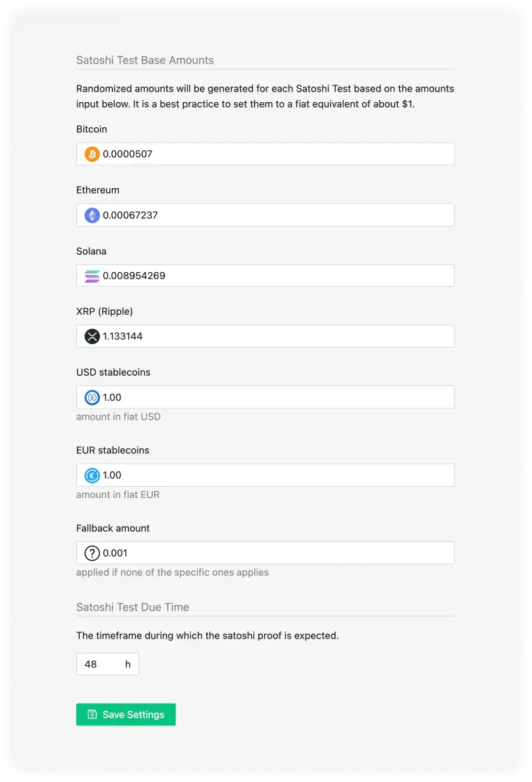Click the Bitcoin currency icon
Screen dimensions: 532x782
point(92,153)
